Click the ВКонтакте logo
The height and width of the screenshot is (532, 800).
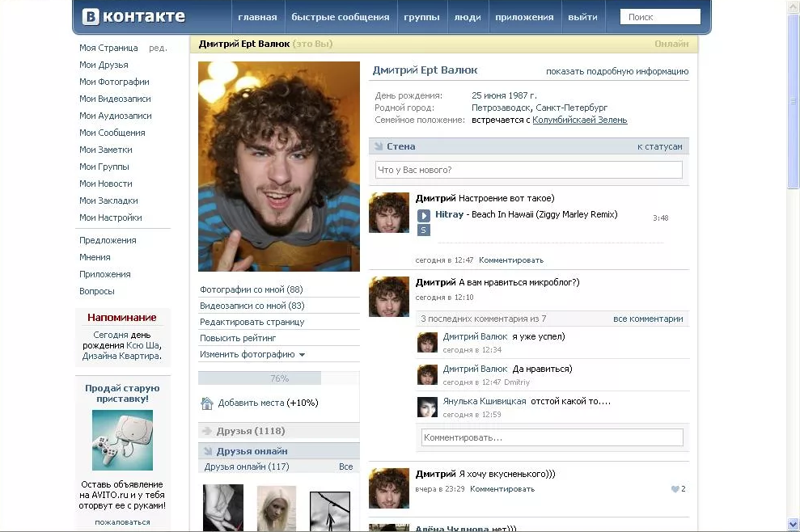pyautogui.click(x=133, y=16)
